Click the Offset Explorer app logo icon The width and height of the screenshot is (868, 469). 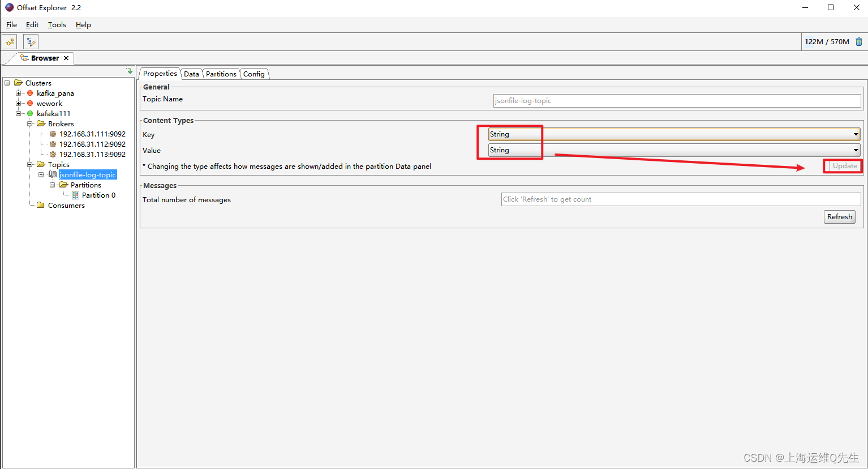(9, 7)
